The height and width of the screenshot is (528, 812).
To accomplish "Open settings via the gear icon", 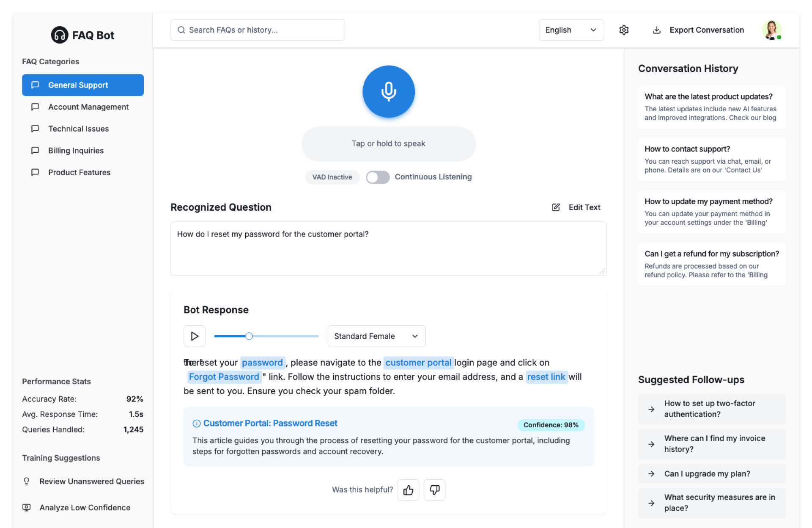I will click(x=623, y=30).
